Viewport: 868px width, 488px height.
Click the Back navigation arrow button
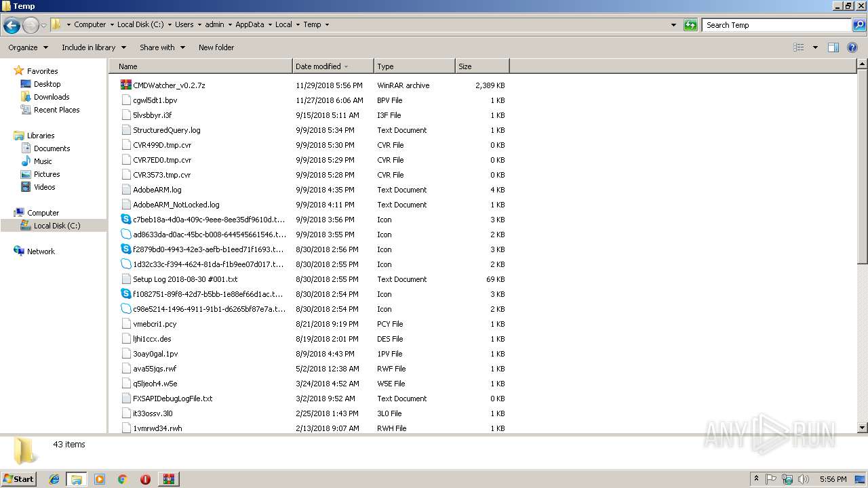click(12, 25)
